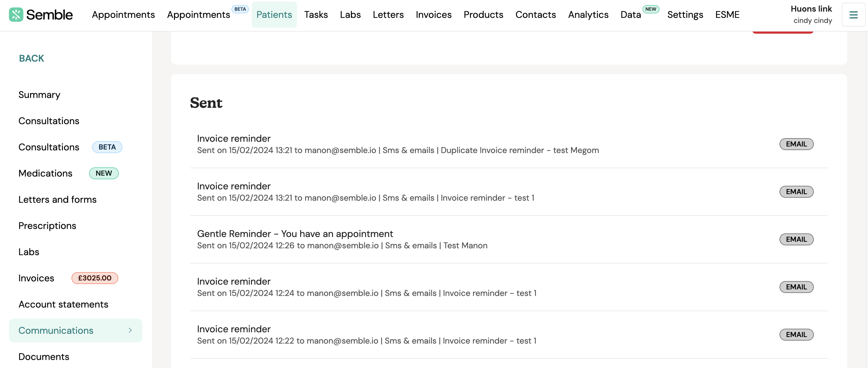This screenshot has width=868, height=368.
Task: Open Settings in the top navigation
Action: click(685, 15)
